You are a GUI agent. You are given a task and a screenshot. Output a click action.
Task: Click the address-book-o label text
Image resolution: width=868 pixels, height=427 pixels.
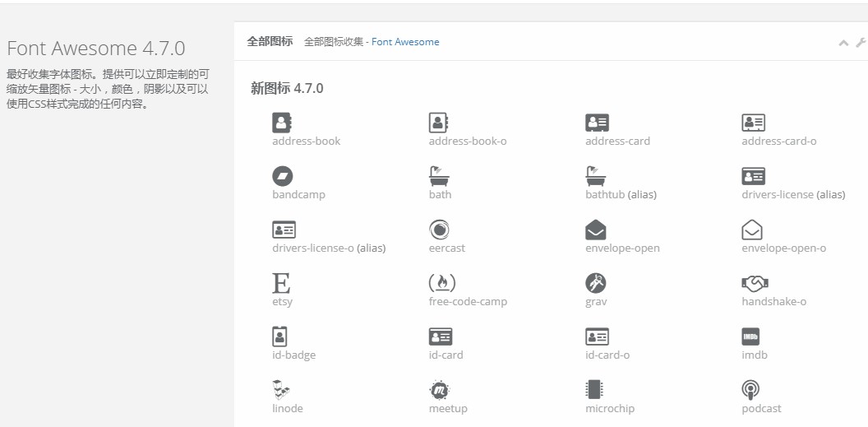point(468,142)
